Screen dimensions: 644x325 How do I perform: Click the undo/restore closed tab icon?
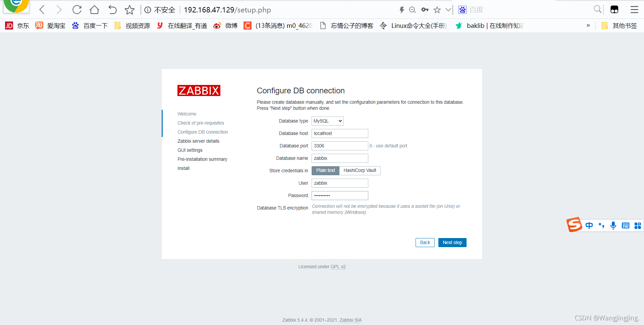click(112, 10)
